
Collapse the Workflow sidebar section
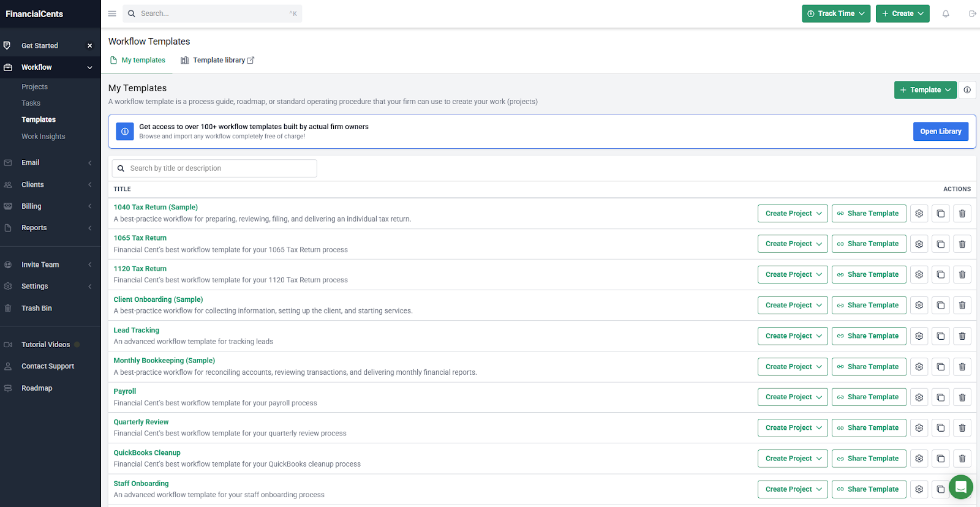pos(50,67)
